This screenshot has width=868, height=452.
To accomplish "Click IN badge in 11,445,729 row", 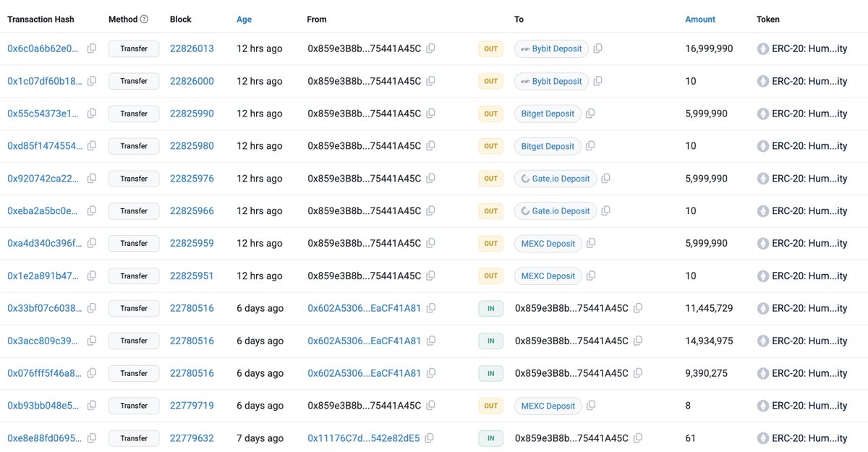I will (x=490, y=308).
